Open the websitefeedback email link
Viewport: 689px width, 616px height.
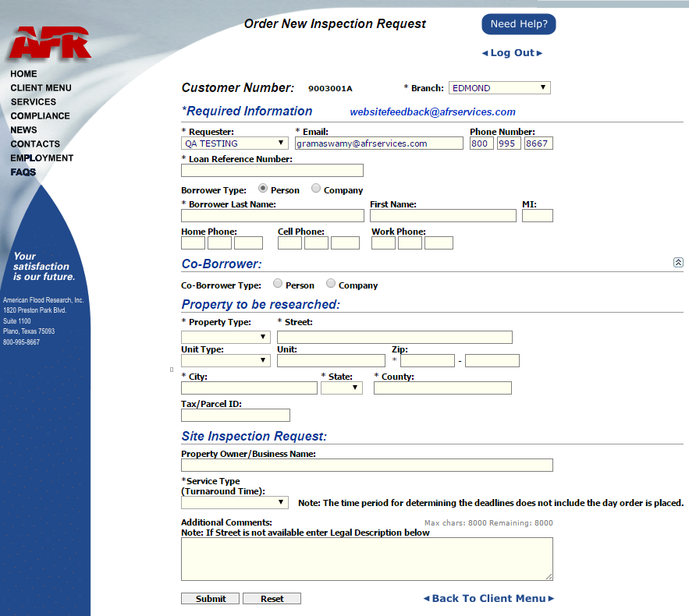[x=432, y=112]
